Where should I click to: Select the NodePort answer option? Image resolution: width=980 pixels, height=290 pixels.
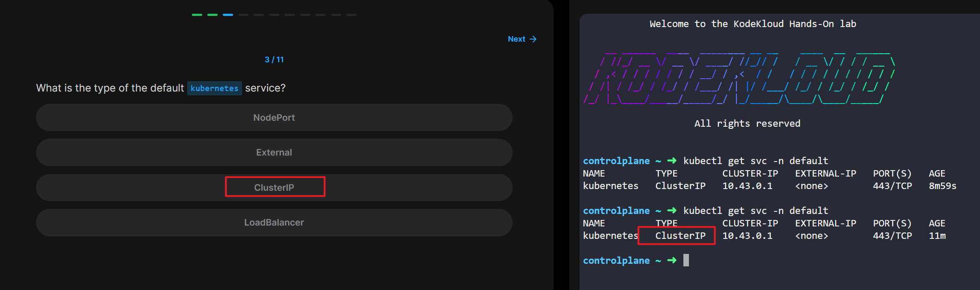click(x=274, y=117)
